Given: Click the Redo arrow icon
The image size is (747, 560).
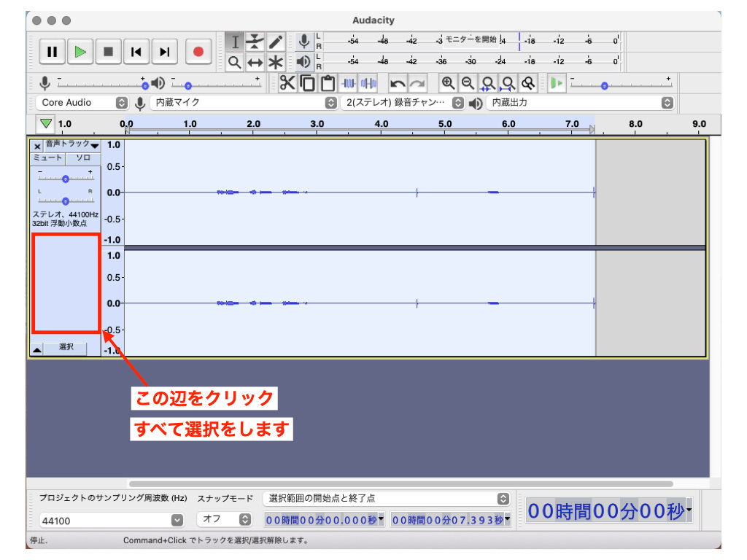Looking at the screenshot, I should 417,83.
